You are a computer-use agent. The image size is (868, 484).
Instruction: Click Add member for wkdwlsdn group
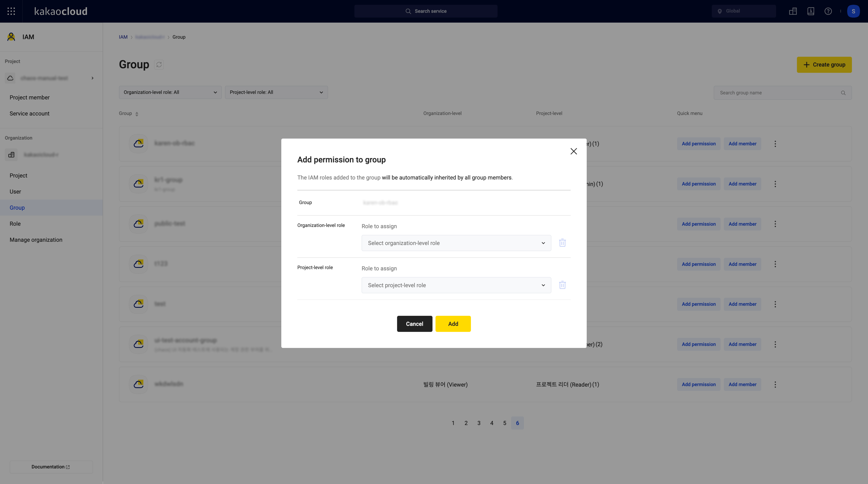pos(742,384)
